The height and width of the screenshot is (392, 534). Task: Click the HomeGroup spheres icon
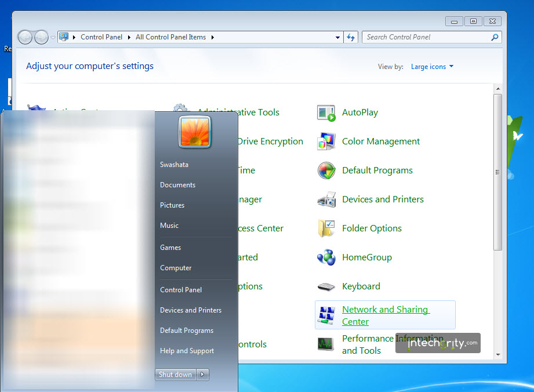coord(326,257)
